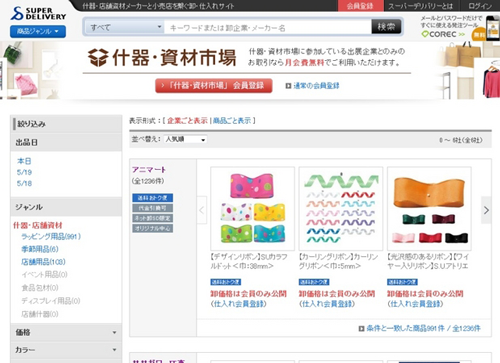This screenshot has height=363, width=500.
Task: Open the すべて category dropdown
Action: pos(125,27)
